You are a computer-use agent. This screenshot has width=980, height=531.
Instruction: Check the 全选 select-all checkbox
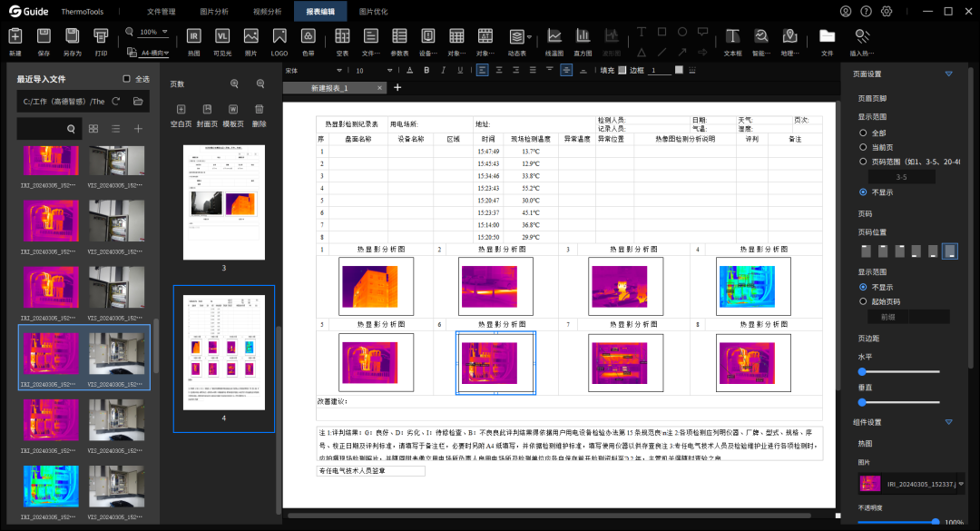tap(127, 79)
